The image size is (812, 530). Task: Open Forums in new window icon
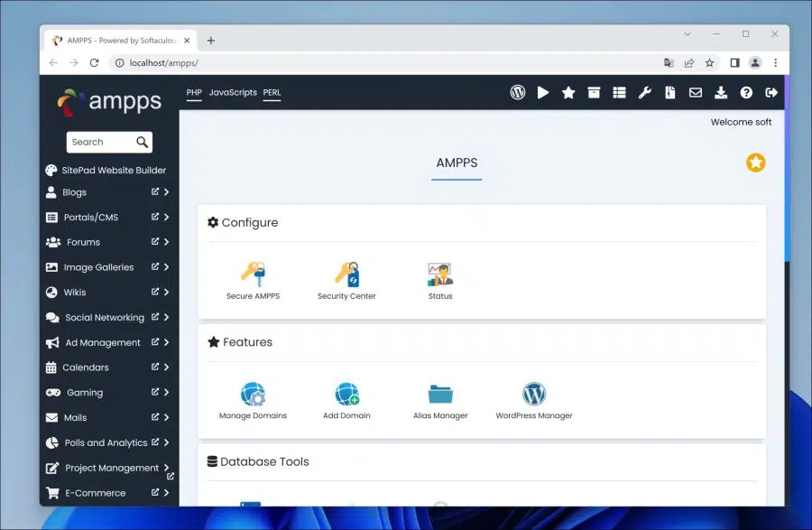(x=155, y=241)
